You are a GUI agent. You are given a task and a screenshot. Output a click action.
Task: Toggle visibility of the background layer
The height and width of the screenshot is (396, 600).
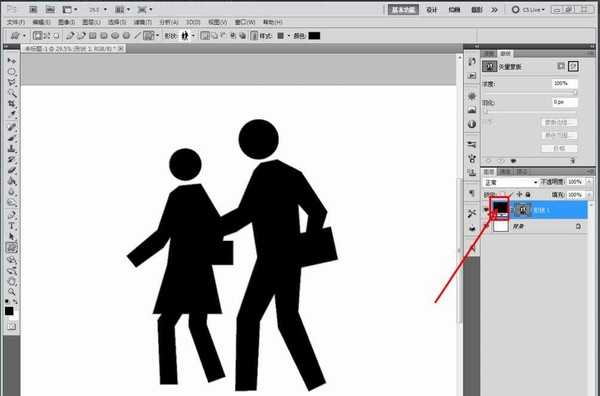(486, 227)
